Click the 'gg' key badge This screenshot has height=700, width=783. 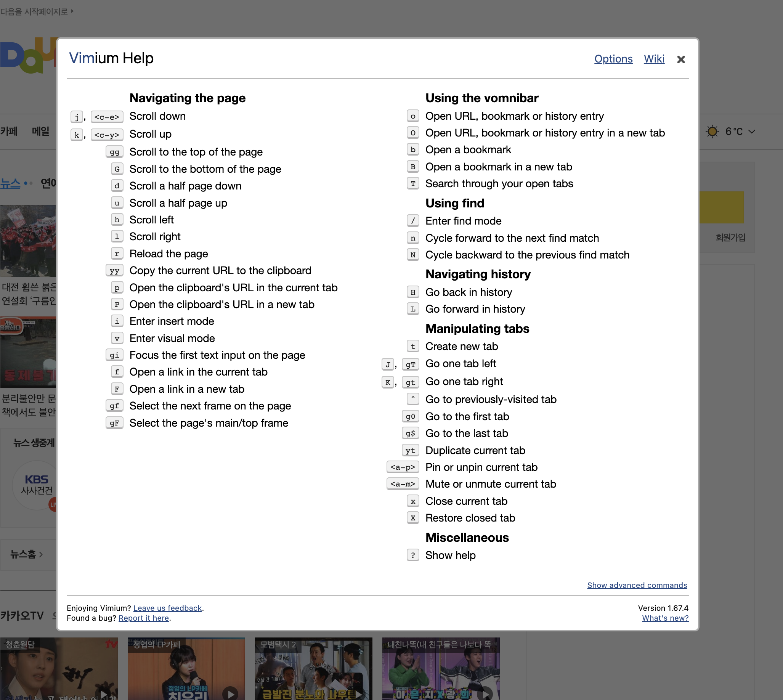pyautogui.click(x=114, y=152)
